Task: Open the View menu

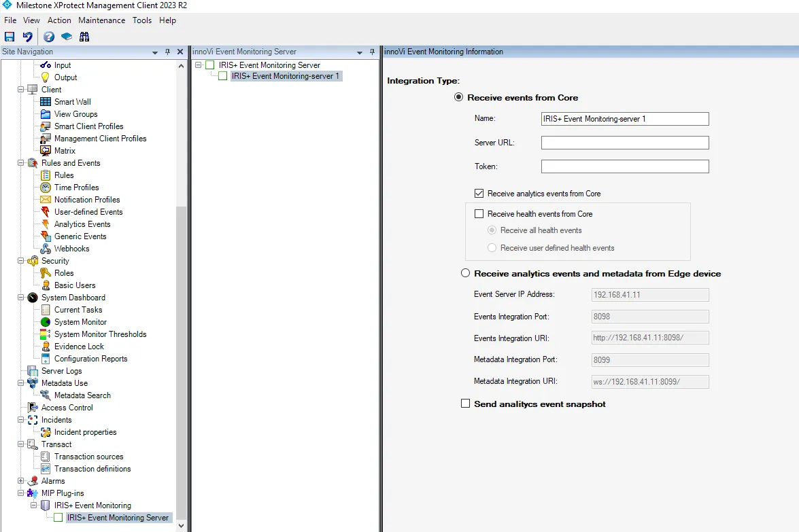Action: point(31,20)
